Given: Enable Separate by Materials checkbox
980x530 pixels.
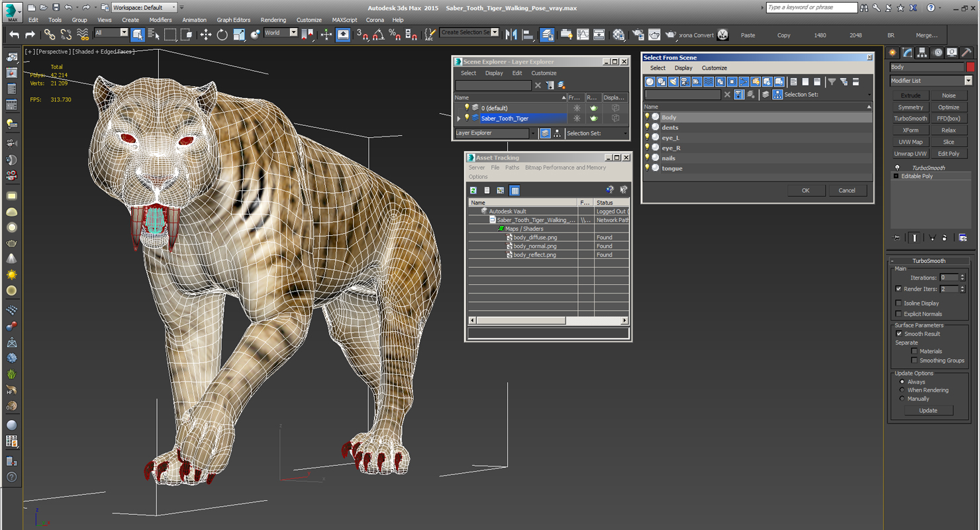Looking at the screenshot, I should tap(914, 351).
